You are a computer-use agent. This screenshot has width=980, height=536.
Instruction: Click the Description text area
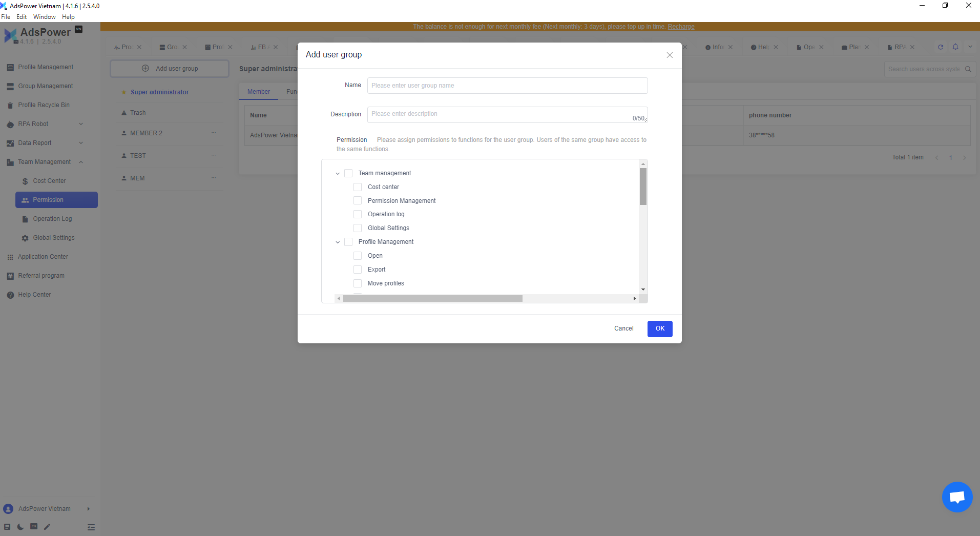point(507,115)
